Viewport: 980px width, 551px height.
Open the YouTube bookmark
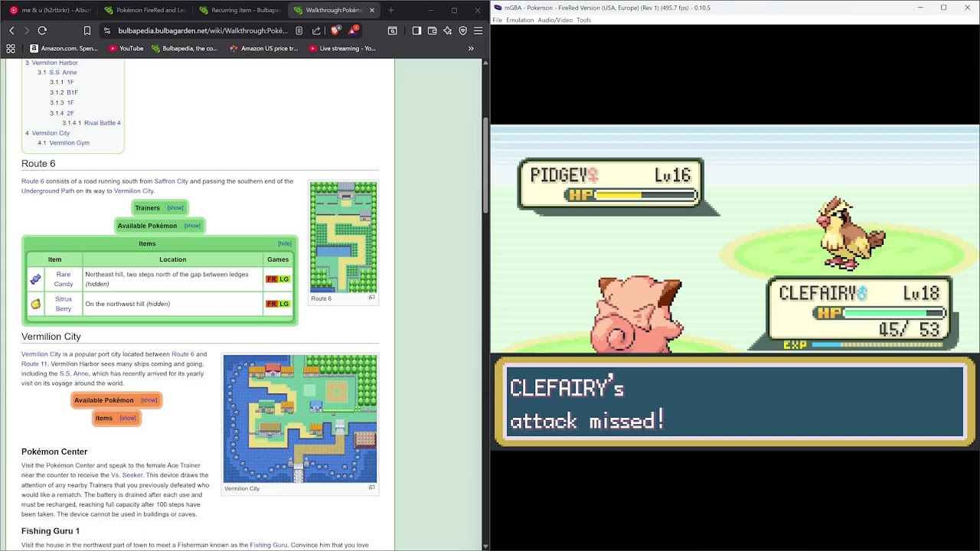[x=126, y=48]
